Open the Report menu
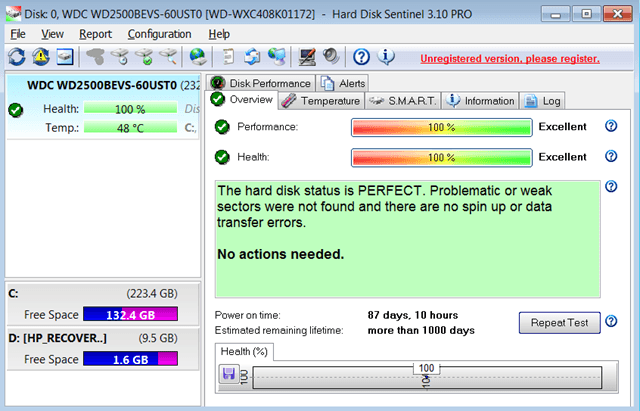640x411 pixels. tap(95, 34)
